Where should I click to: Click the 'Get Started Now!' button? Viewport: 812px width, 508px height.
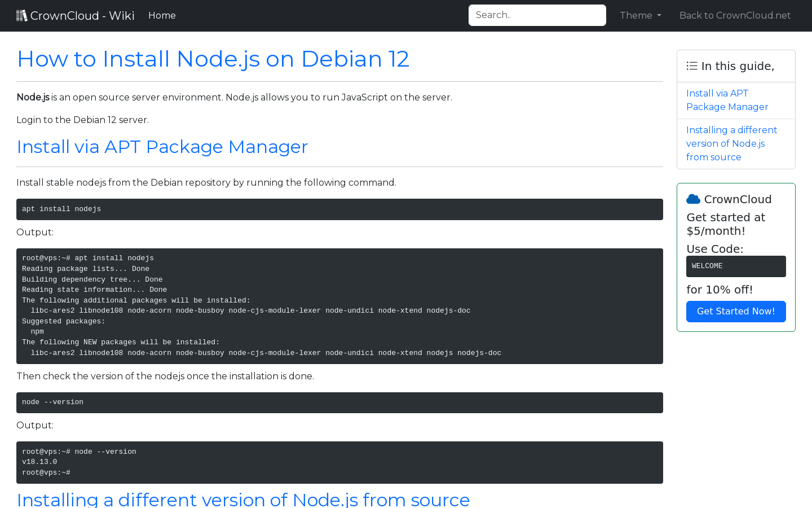[x=736, y=311]
